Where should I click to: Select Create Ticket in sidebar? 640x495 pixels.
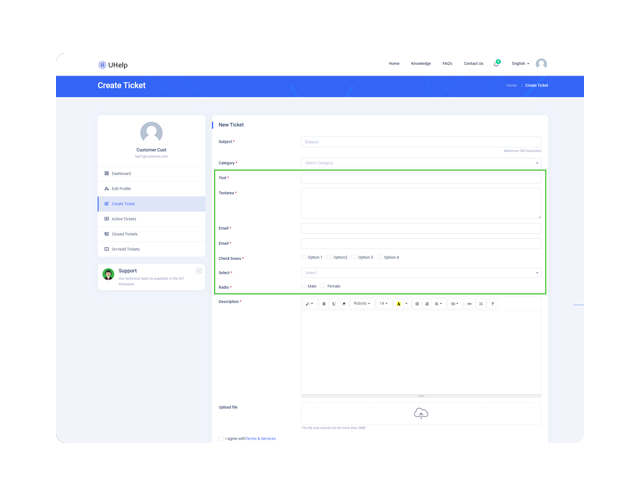(x=151, y=204)
